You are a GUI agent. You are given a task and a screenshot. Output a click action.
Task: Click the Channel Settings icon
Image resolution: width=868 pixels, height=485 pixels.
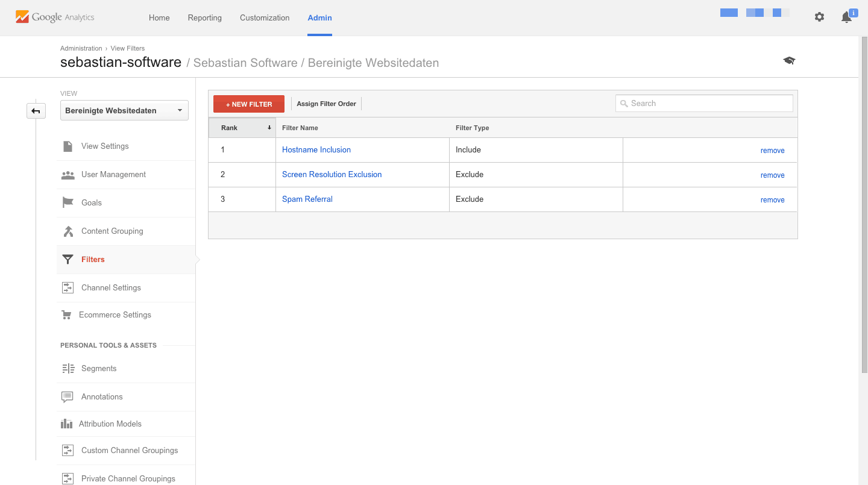tap(68, 288)
